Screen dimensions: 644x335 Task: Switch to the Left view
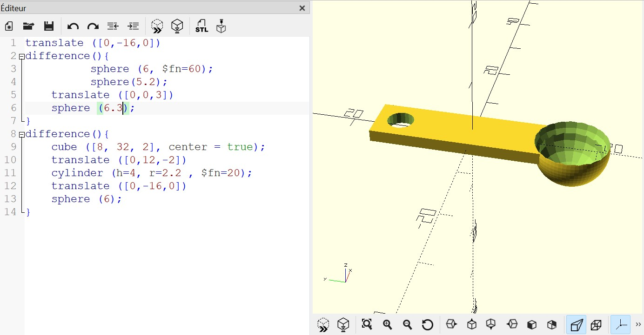tap(512, 324)
